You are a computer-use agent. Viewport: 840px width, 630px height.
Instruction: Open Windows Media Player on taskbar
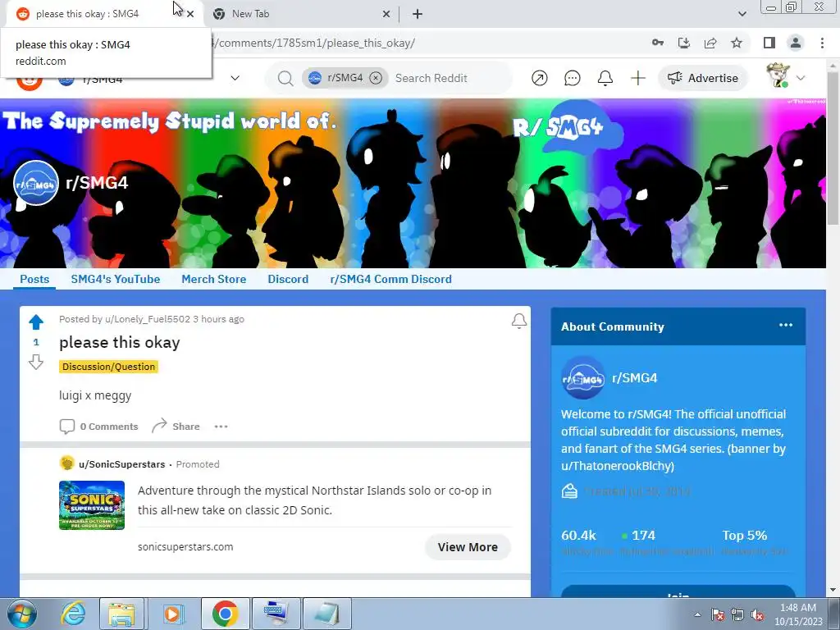point(172,614)
